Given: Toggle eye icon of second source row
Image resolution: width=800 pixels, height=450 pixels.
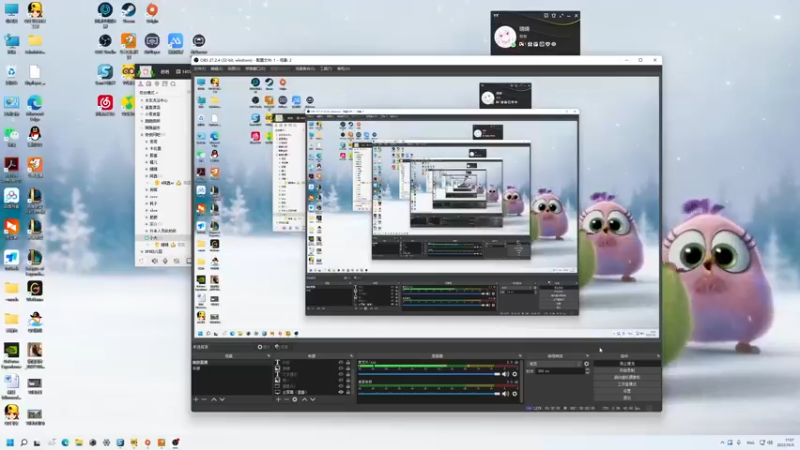Looking at the screenshot, I should (x=341, y=368).
